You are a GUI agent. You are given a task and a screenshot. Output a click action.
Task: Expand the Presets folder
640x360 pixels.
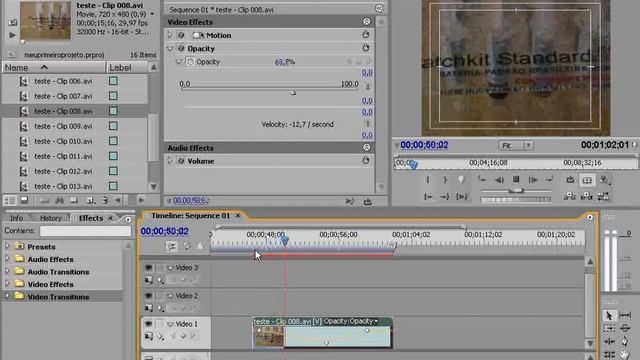pos(7,247)
